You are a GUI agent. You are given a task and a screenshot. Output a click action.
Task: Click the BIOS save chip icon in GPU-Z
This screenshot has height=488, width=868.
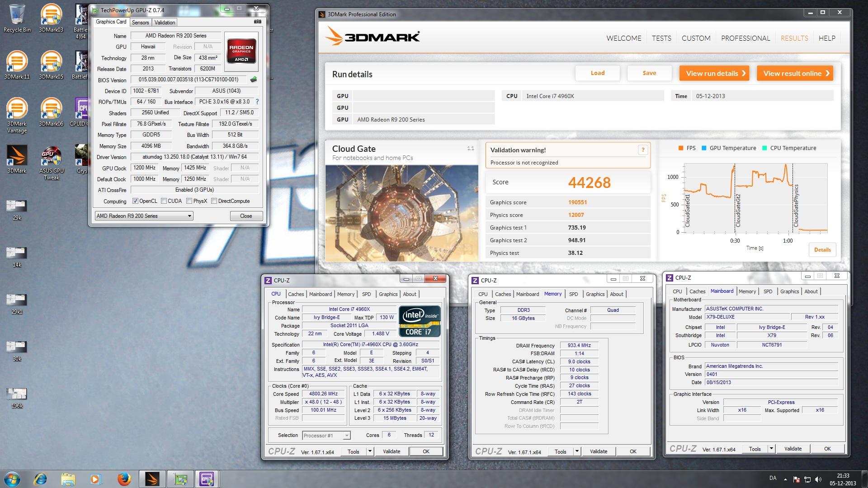point(254,80)
